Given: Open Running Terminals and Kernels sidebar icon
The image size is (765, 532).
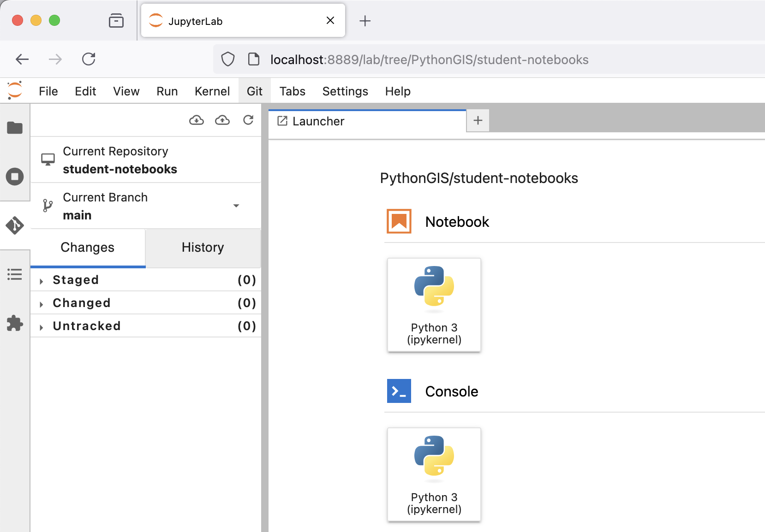Looking at the screenshot, I should (15, 177).
